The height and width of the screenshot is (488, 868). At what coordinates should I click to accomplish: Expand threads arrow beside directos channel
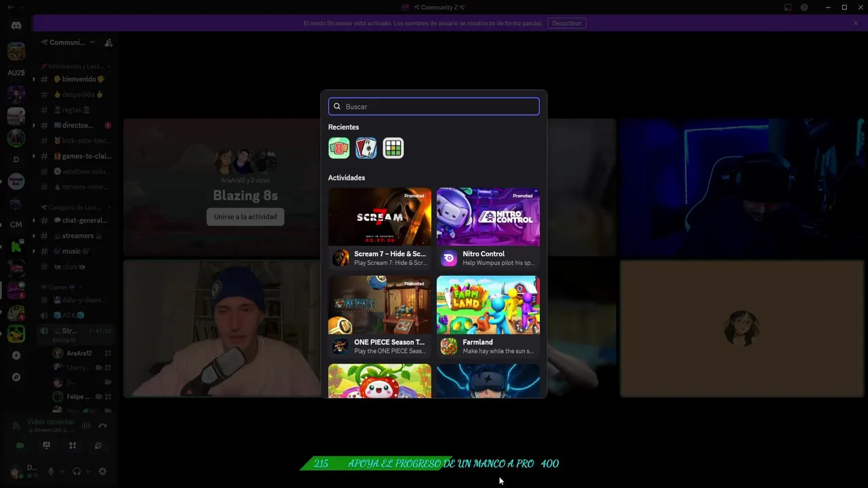[x=34, y=125]
